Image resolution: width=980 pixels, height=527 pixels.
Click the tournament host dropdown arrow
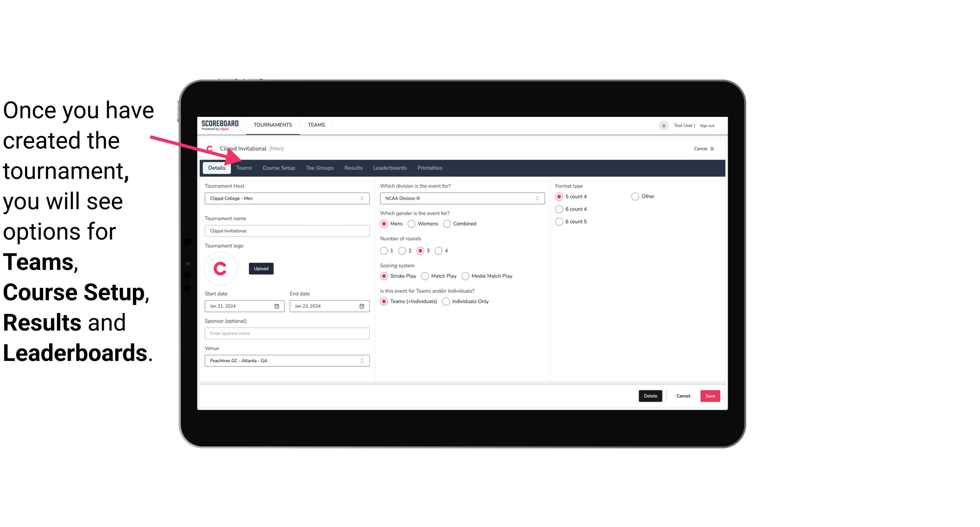tap(362, 198)
